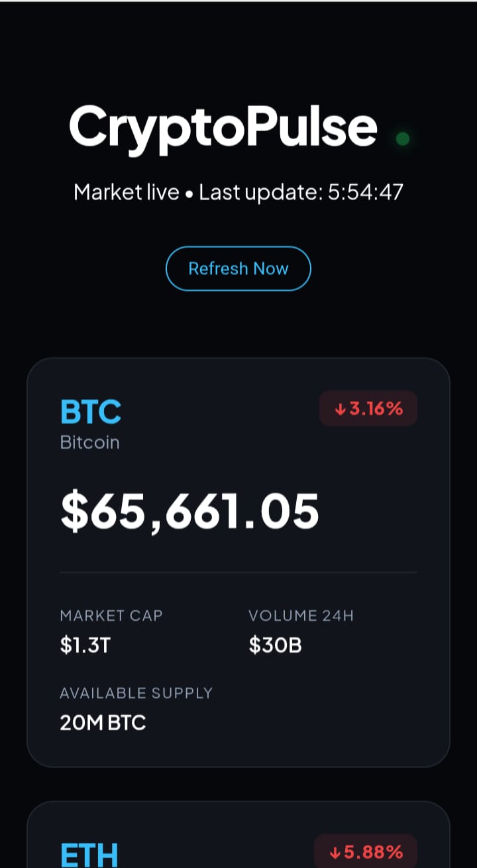Viewport: 477px width, 868px height.
Task: Click the $30B volume value
Action: pyautogui.click(x=275, y=645)
